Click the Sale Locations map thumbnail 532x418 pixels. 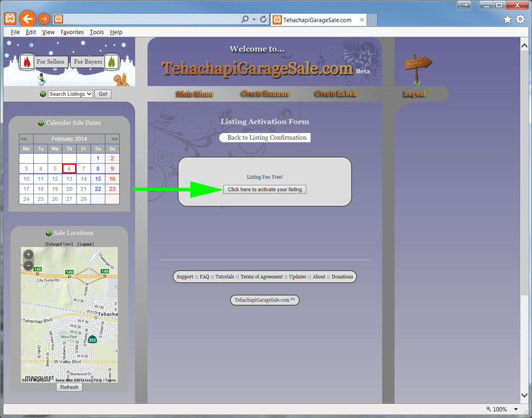[x=69, y=315]
